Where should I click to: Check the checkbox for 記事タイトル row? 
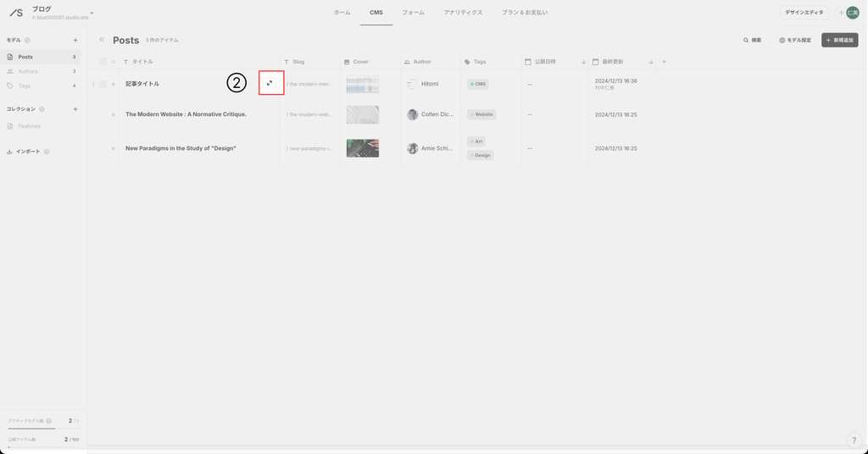(103, 84)
